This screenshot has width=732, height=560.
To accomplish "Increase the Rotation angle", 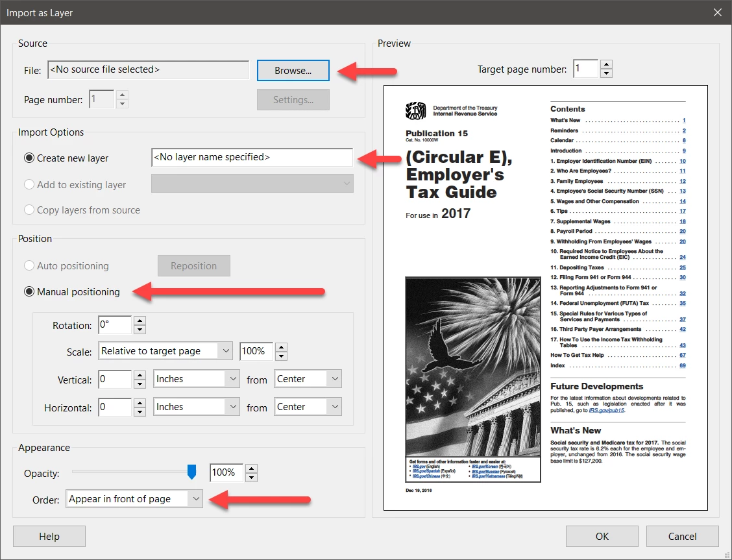I will point(140,321).
